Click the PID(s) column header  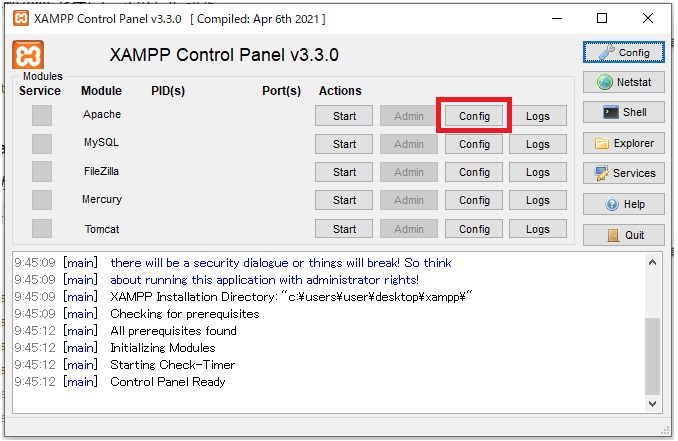click(x=168, y=91)
